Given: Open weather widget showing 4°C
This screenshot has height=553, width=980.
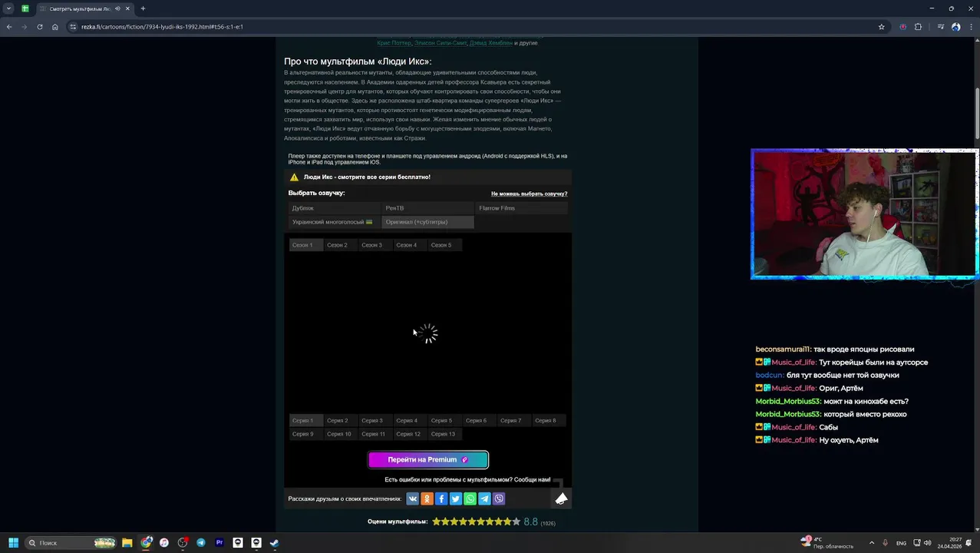Looking at the screenshot, I should pyautogui.click(x=827, y=543).
